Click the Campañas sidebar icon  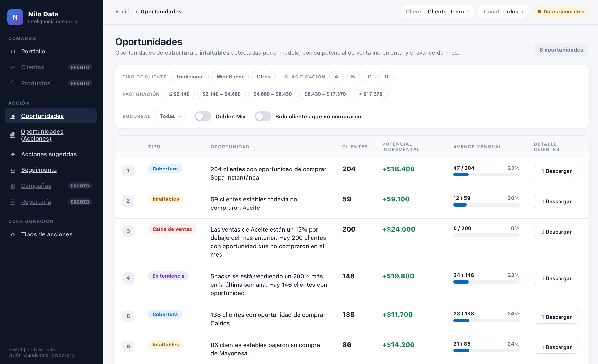(x=13, y=186)
